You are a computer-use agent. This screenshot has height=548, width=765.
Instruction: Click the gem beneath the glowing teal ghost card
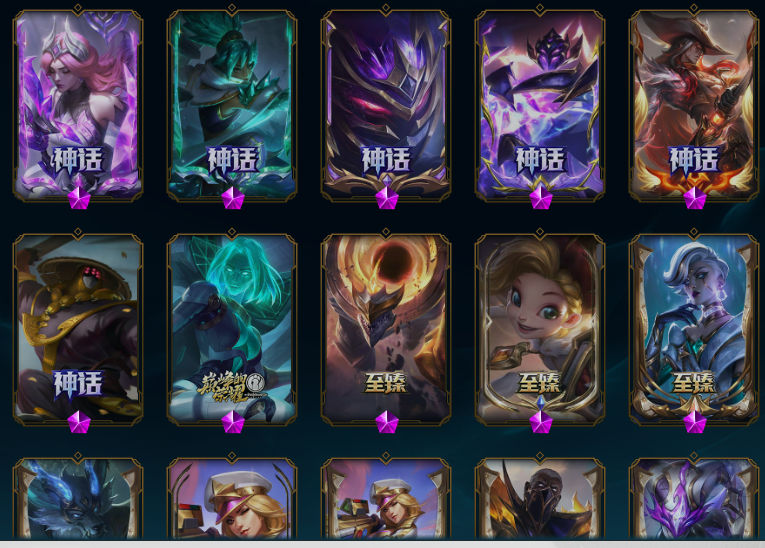point(233,423)
